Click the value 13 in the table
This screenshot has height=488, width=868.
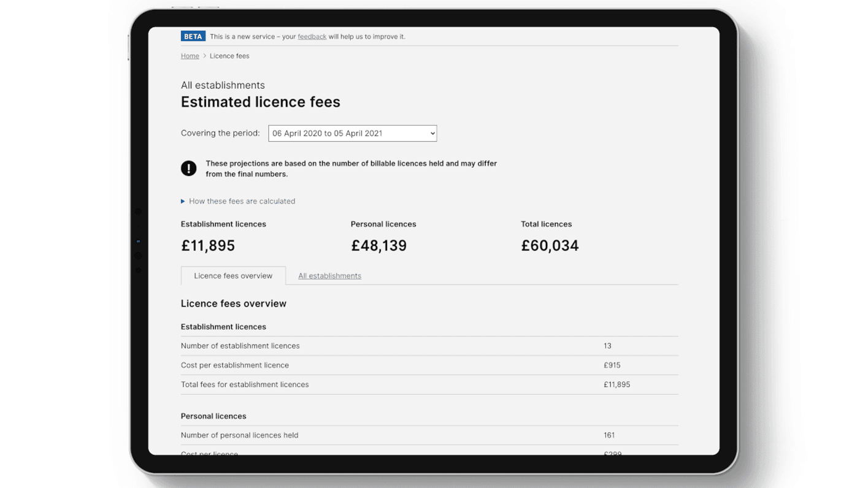coord(607,346)
